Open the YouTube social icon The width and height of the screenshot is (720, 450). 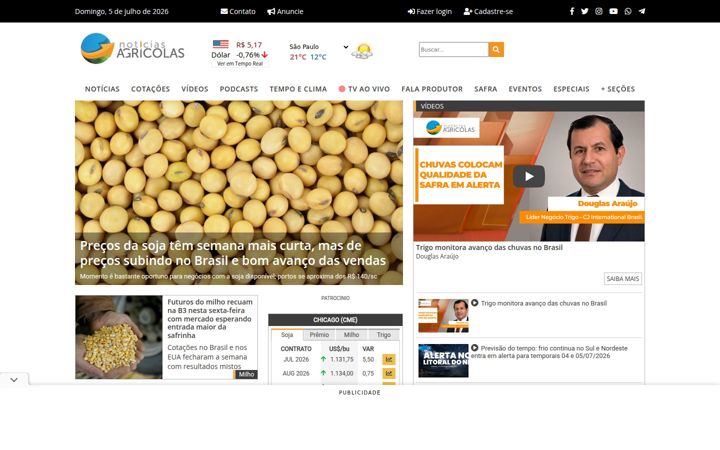pos(613,11)
